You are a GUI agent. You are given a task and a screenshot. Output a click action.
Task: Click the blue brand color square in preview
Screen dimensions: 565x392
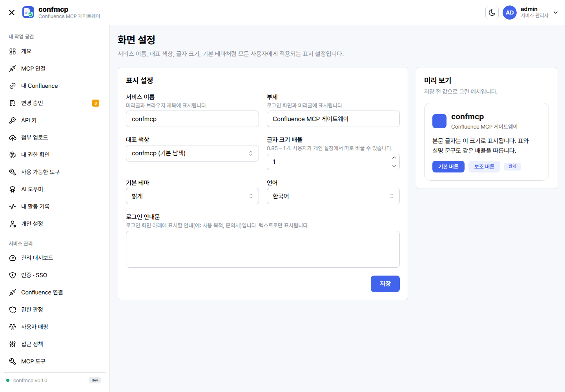pos(439,121)
